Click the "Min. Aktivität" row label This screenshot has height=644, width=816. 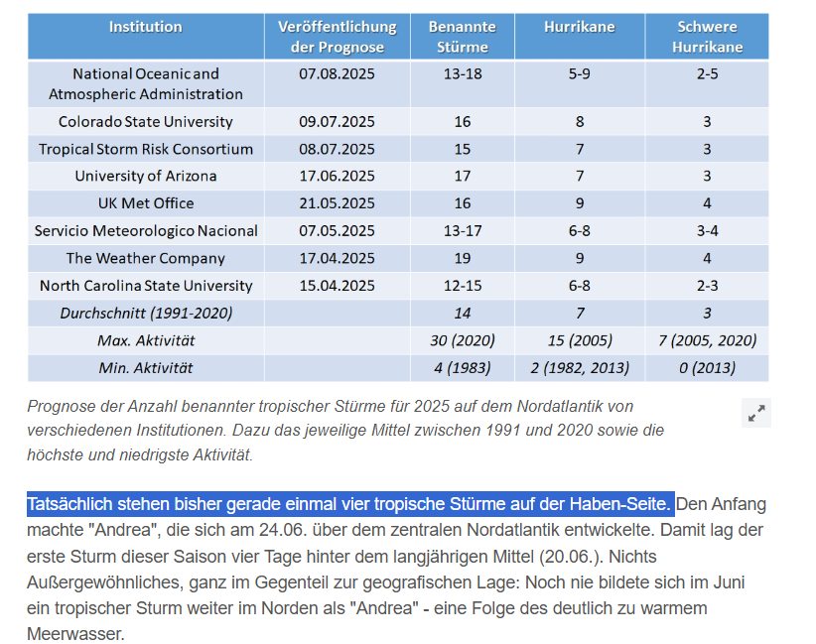(146, 367)
